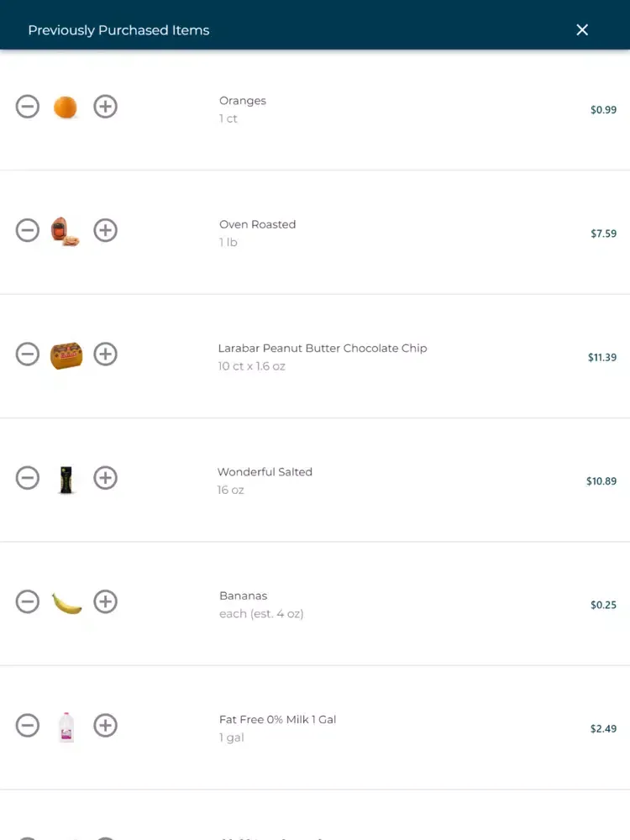Tap plus icon for Larabar Peanut Butter
The image size is (630, 840).
coord(106,354)
